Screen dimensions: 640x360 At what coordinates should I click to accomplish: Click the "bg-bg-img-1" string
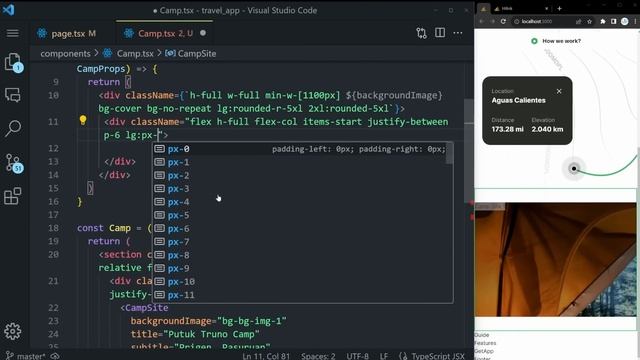tap(252, 321)
